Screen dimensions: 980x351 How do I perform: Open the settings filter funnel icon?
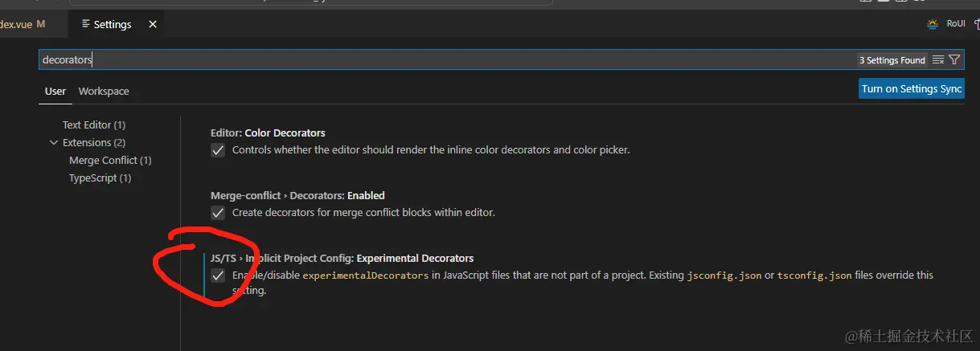click(954, 60)
